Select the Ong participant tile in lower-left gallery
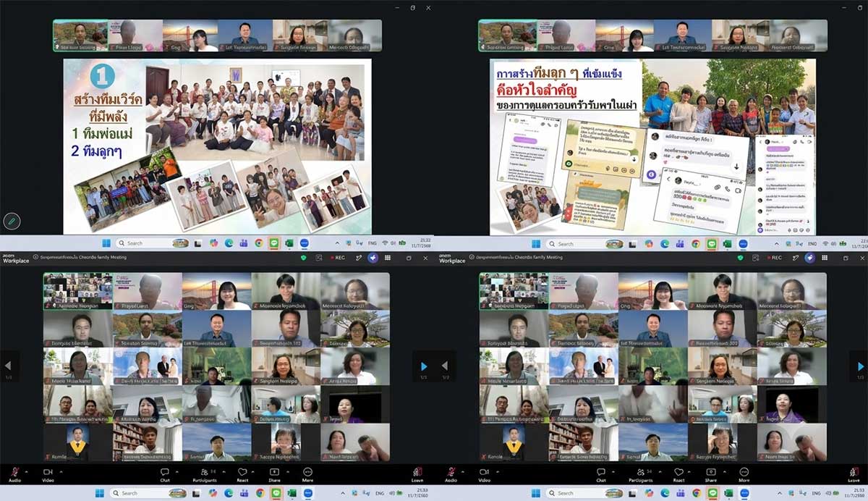Image resolution: width=868 pixels, height=501 pixels. tap(216, 291)
